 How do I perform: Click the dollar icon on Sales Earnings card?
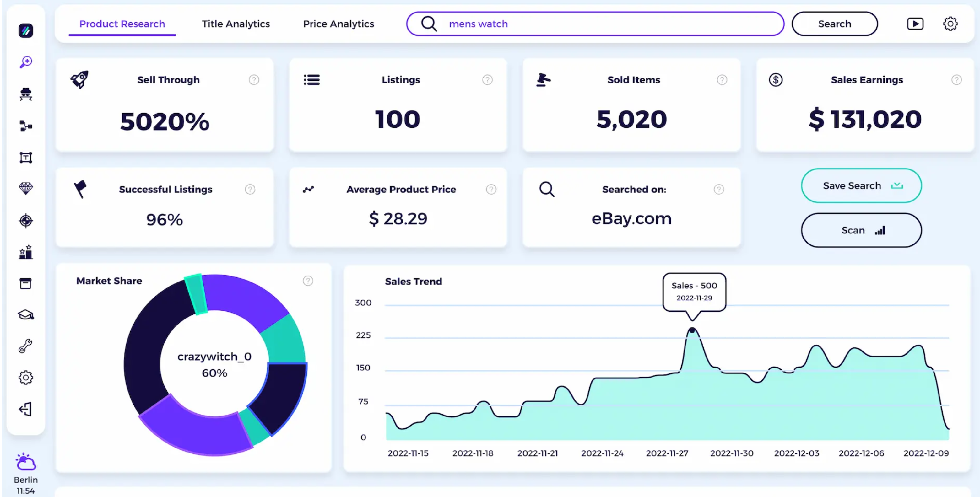(x=775, y=80)
